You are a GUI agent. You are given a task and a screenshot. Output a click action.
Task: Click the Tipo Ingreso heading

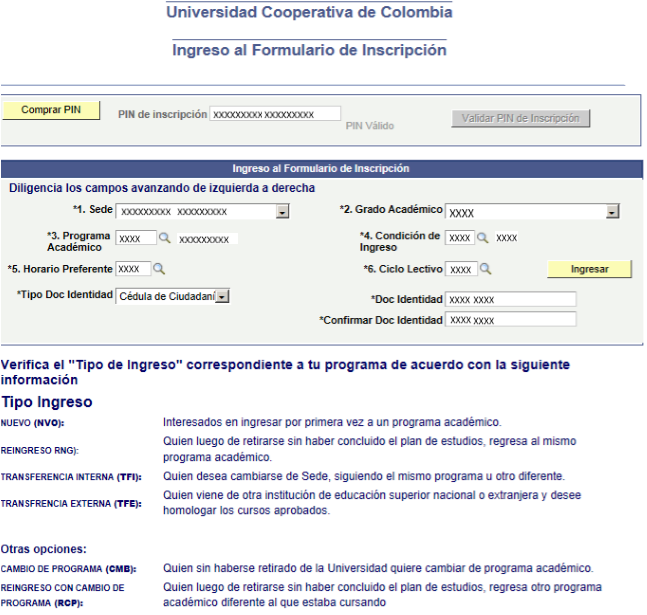[47, 402]
